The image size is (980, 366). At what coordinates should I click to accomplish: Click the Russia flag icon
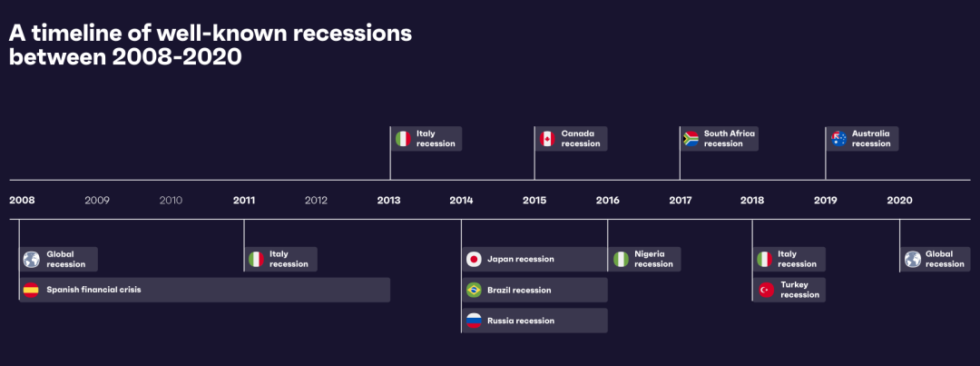pyautogui.click(x=473, y=321)
